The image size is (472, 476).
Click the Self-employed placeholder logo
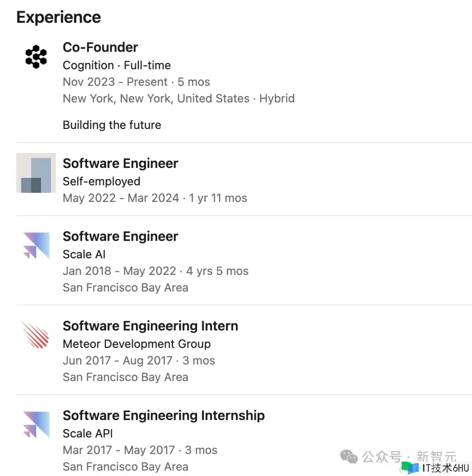[36, 173]
